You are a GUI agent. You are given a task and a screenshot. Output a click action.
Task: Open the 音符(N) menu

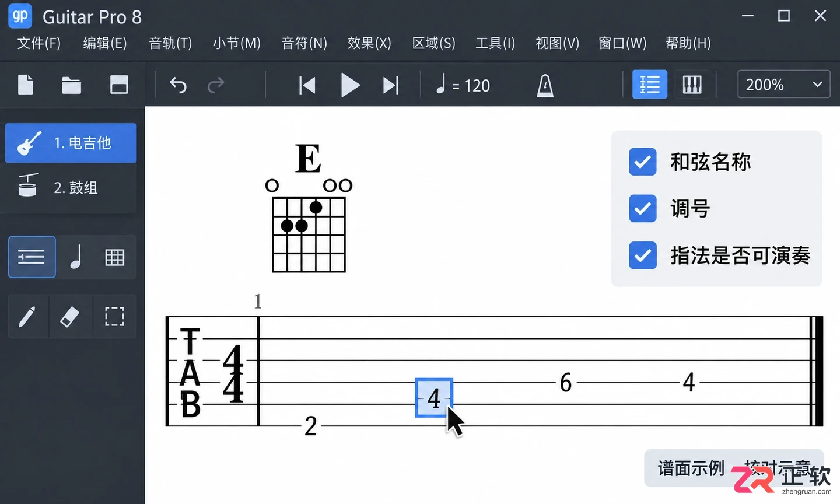pyautogui.click(x=304, y=43)
